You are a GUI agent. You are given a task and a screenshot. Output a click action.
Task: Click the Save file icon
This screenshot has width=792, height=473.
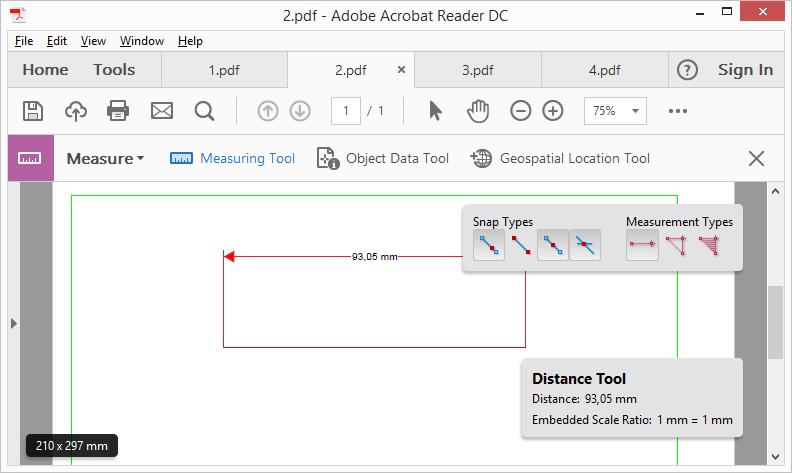pos(33,111)
